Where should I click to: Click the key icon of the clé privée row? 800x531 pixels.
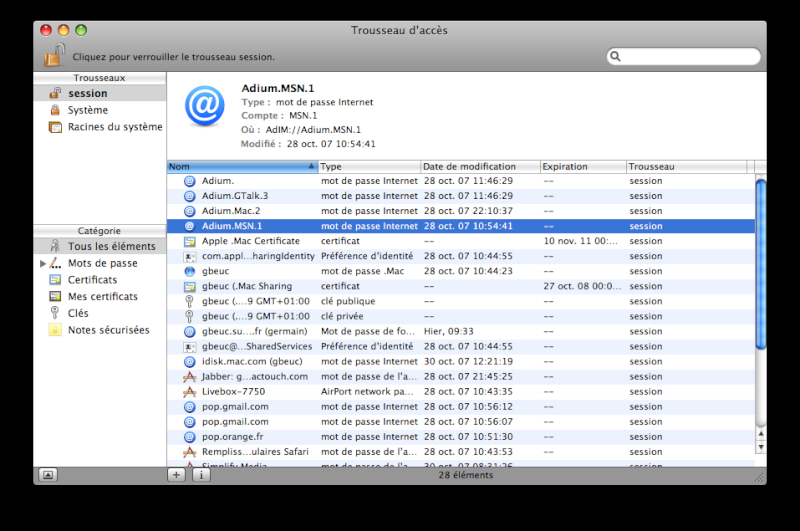189,316
